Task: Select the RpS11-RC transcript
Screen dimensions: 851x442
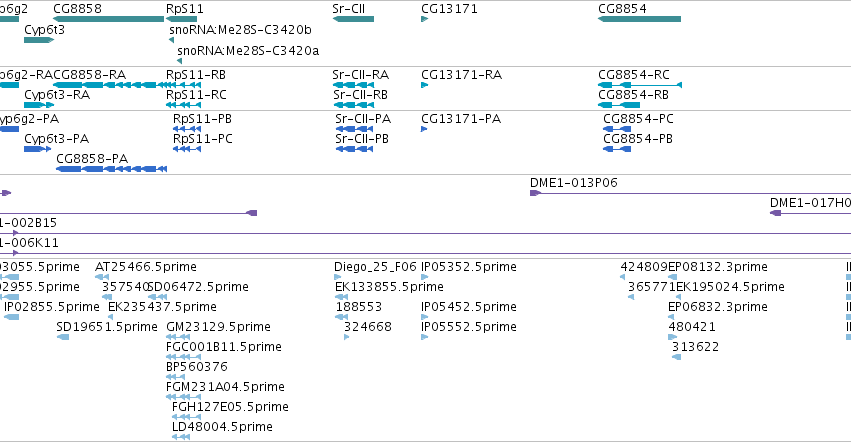Action: [x=183, y=105]
